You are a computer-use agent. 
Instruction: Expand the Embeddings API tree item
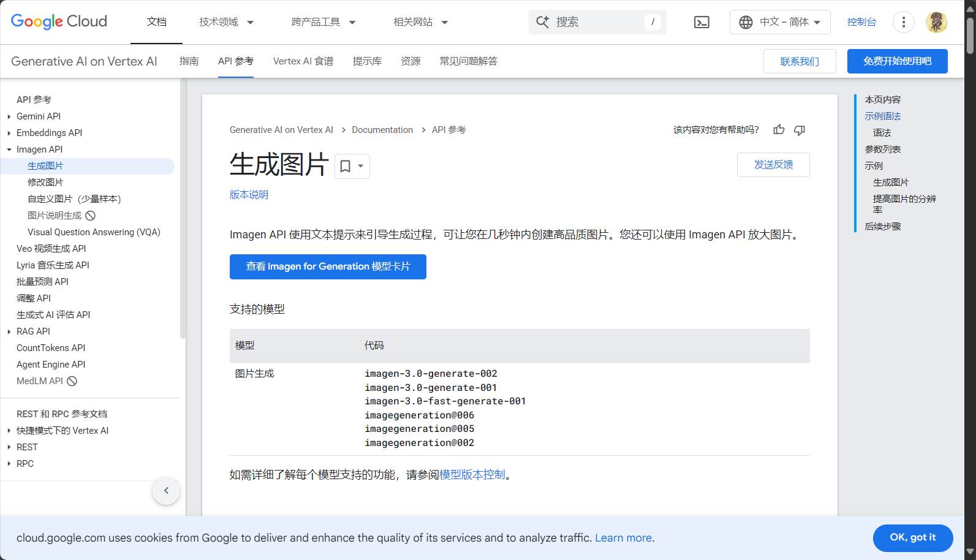(x=9, y=133)
